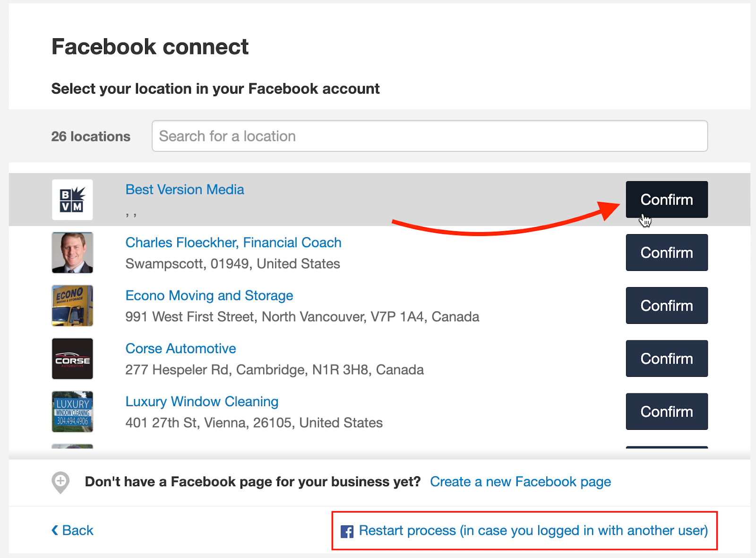Image resolution: width=756 pixels, height=558 pixels.
Task: Open the Luxury Window Cleaning link
Action: coord(202,401)
